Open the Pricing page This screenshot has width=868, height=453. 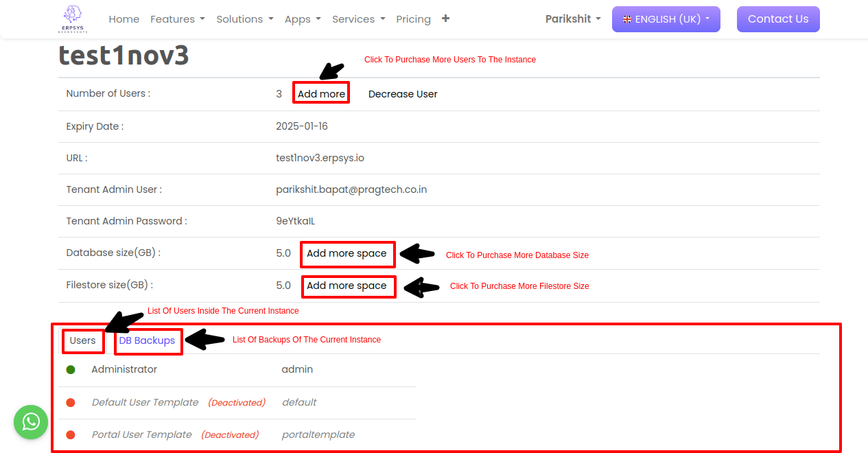(x=413, y=19)
